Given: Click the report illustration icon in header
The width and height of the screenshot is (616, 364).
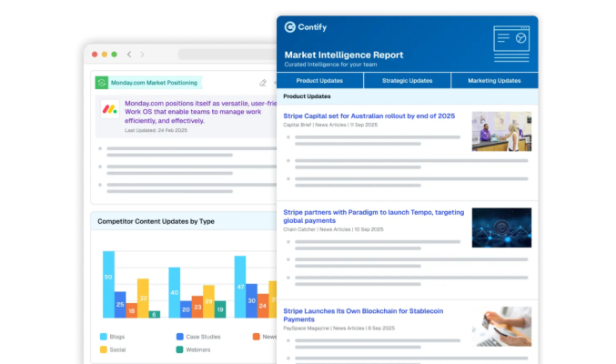Looking at the screenshot, I should pos(511,44).
